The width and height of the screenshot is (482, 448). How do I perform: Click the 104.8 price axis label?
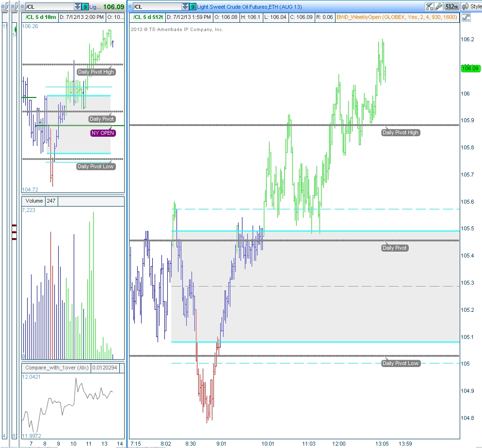(x=467, y=418)
